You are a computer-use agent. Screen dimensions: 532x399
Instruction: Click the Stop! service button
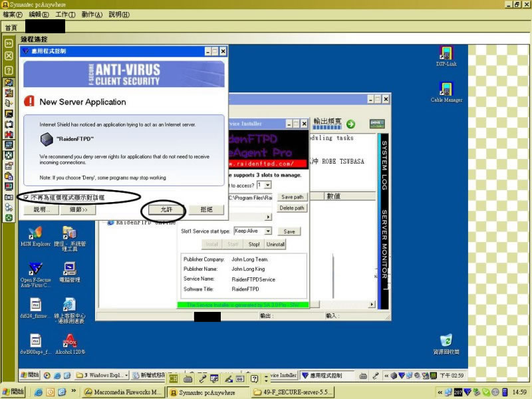254,244
